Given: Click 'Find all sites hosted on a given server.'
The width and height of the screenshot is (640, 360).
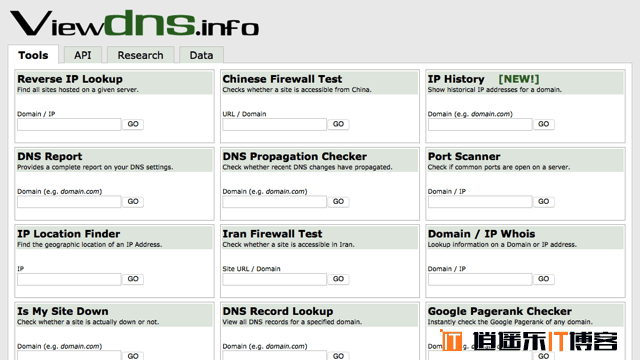Looking at the screenshot, I should point(78,90).
